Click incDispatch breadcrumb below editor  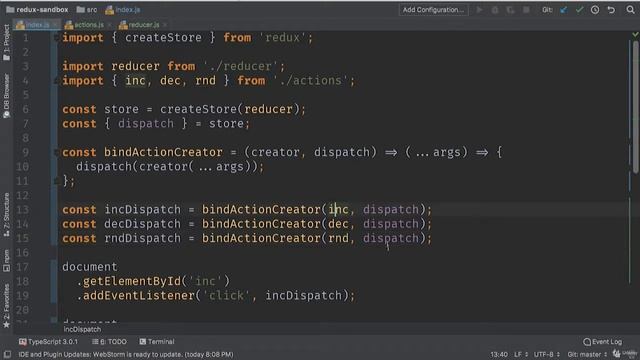point(82,329)
